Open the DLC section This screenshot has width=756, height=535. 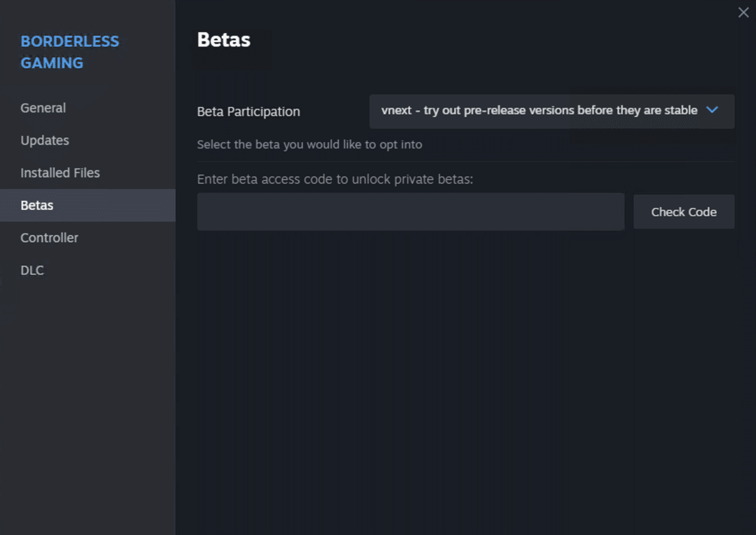(87, 271)
